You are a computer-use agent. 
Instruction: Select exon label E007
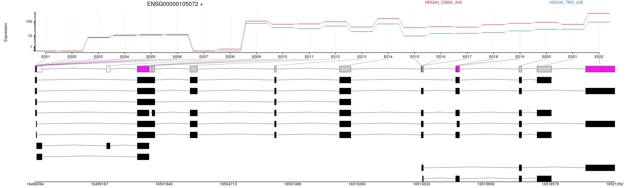click(x=204, y=57)
